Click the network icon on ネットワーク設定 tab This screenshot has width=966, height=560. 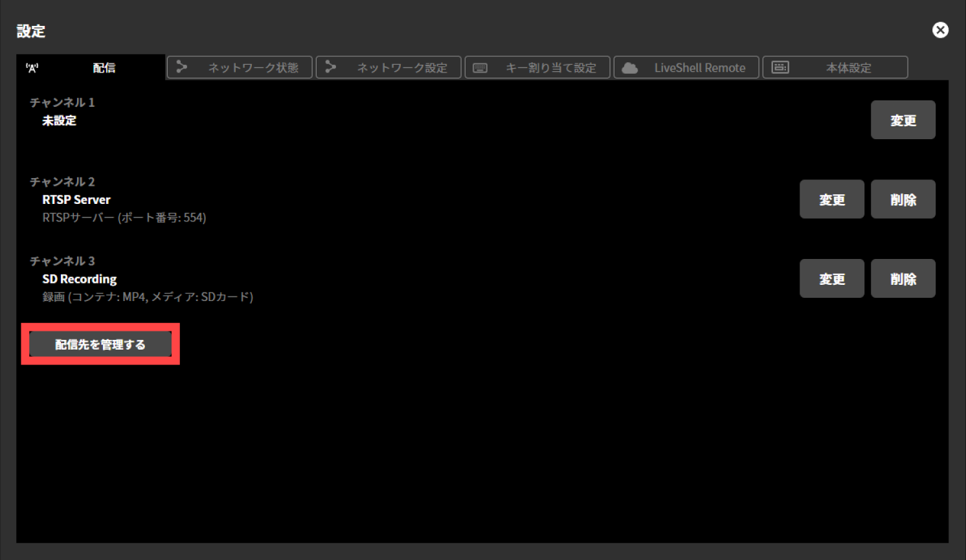point(331,67)
